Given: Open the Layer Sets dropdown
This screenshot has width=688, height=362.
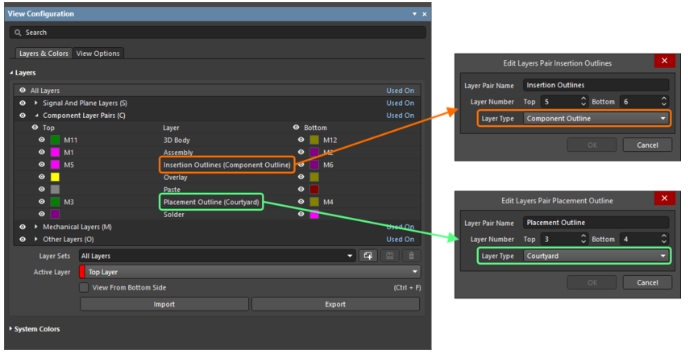Looking at the screenshot, I should click(217, 256).
